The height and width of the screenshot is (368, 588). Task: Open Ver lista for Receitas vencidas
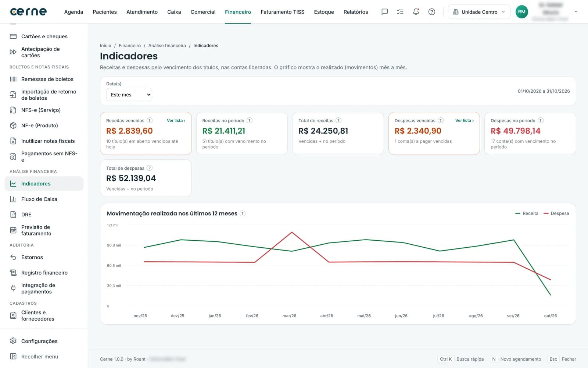tap(176, 120)
